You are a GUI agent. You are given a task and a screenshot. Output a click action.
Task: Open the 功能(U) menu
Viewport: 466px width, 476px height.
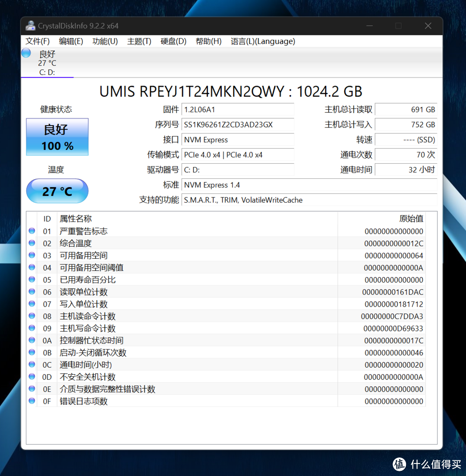(105, 41)
